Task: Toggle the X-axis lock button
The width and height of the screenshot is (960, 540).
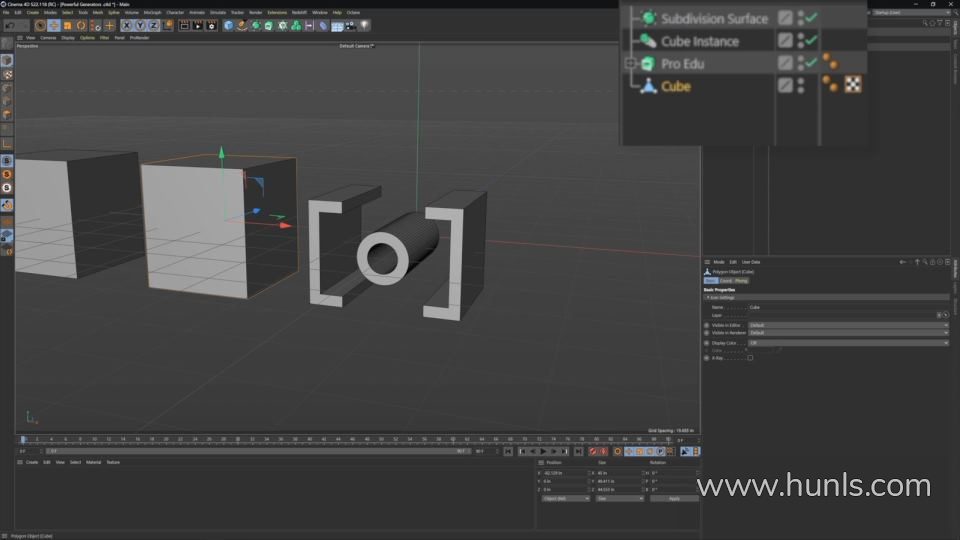Action: [127, 25]
